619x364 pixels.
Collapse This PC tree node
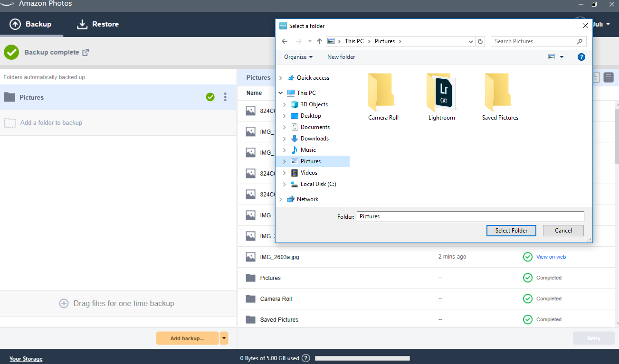click(281, 93)
